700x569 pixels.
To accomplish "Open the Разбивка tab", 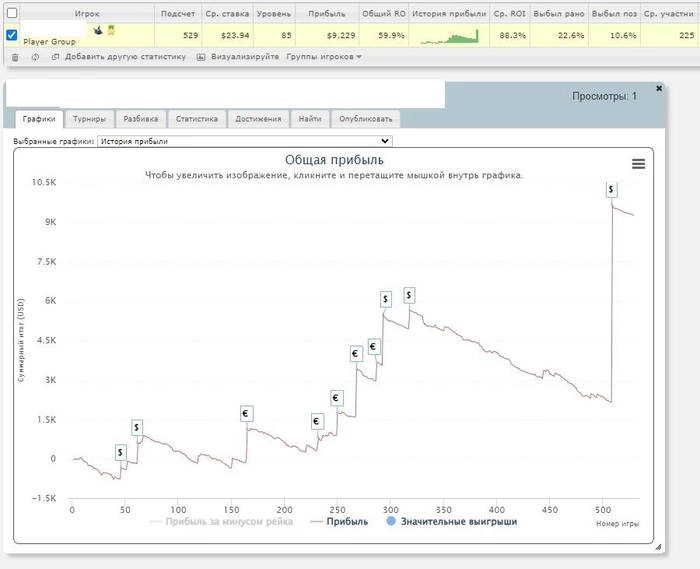I will click(141, 119).
